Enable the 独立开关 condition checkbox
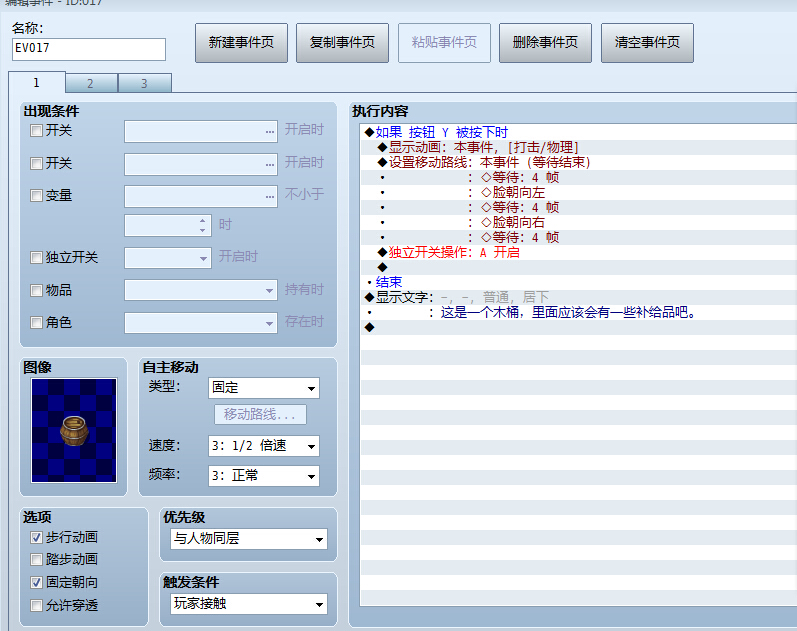The width and height of the screenshot is (797, 631). 37,257
